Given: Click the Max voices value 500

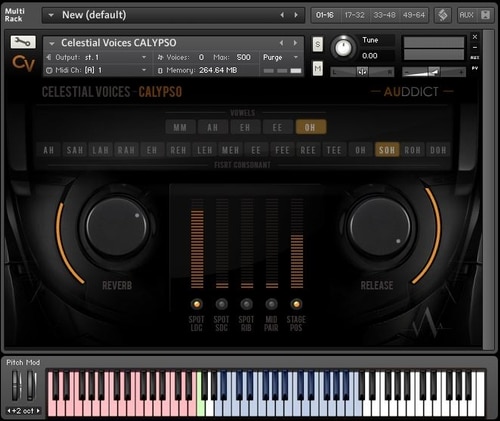Looking at the screenshot, I should pos(244,57).
